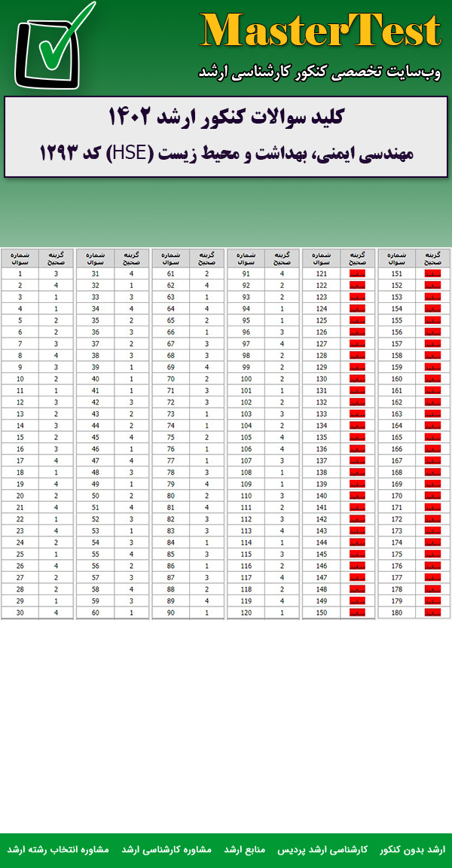Select the question number 1 cell
Viewport: 452px width, 868px height.
click(20, 274)
